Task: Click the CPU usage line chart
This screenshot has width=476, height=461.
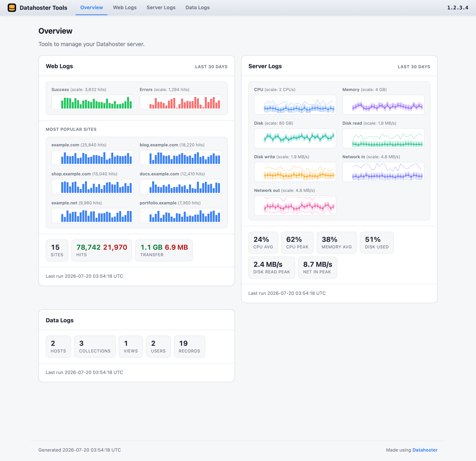Action: [295, 105]
